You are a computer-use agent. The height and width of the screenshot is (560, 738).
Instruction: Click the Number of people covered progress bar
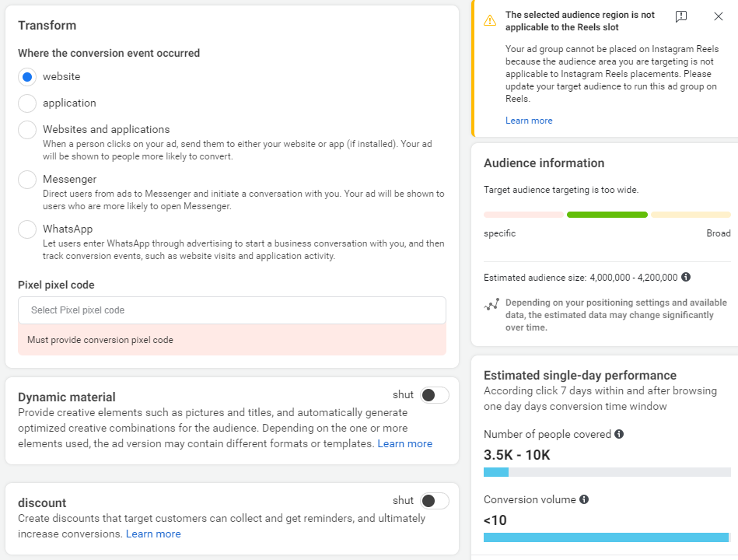(x=607, y=472)
